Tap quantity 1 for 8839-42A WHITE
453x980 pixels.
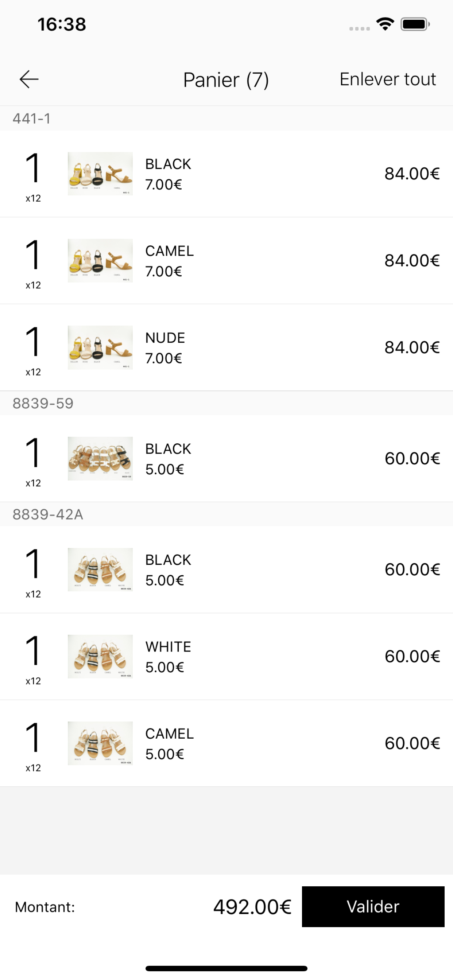click(x=33, y=650)
